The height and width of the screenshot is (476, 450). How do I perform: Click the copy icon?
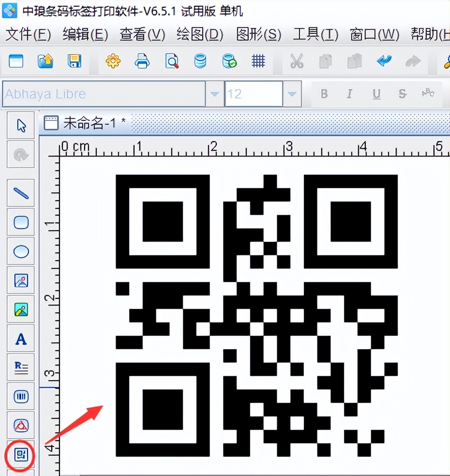(326, 61)
